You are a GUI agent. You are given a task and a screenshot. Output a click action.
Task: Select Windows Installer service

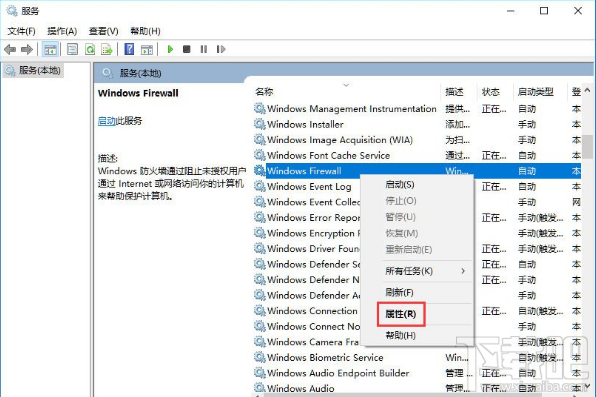[305, 124]
